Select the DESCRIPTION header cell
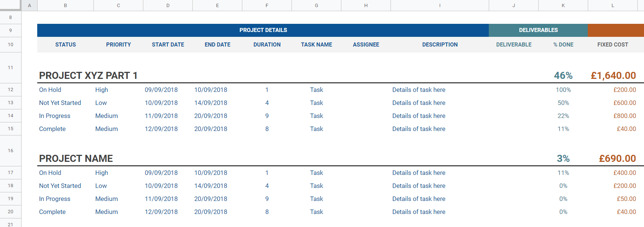The height and width of the screenshot is (227, 644). pos(440,45)
